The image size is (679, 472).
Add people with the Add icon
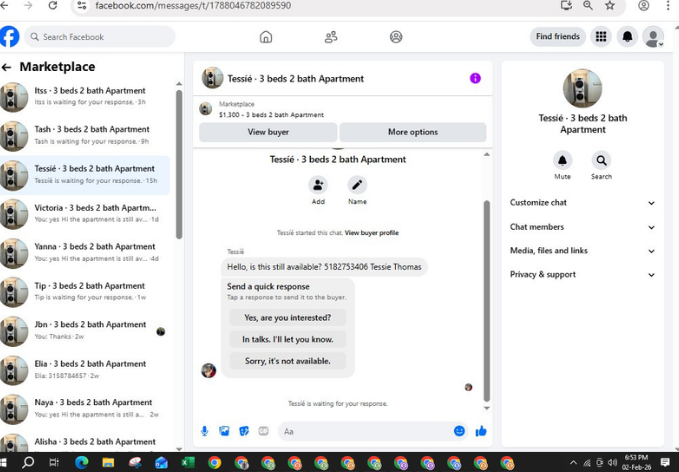(318, 185)
